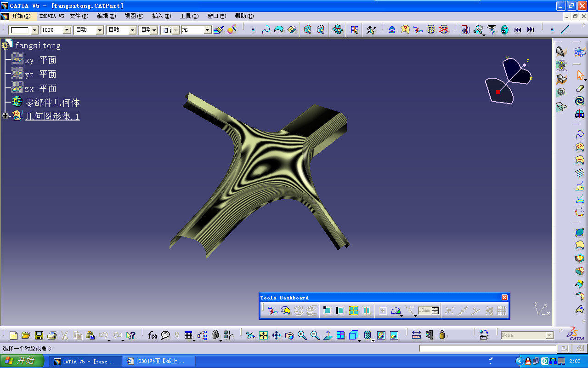Image resolution: width=588 pixels, height=368 pixels.
Task: Click the striped surface icon in right toolbar
Action: coord(580,173)
